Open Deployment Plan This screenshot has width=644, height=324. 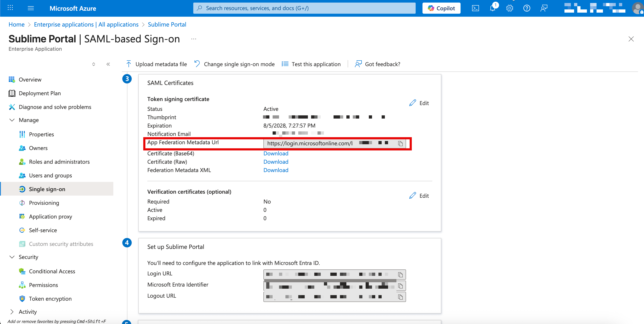(40, 93)
